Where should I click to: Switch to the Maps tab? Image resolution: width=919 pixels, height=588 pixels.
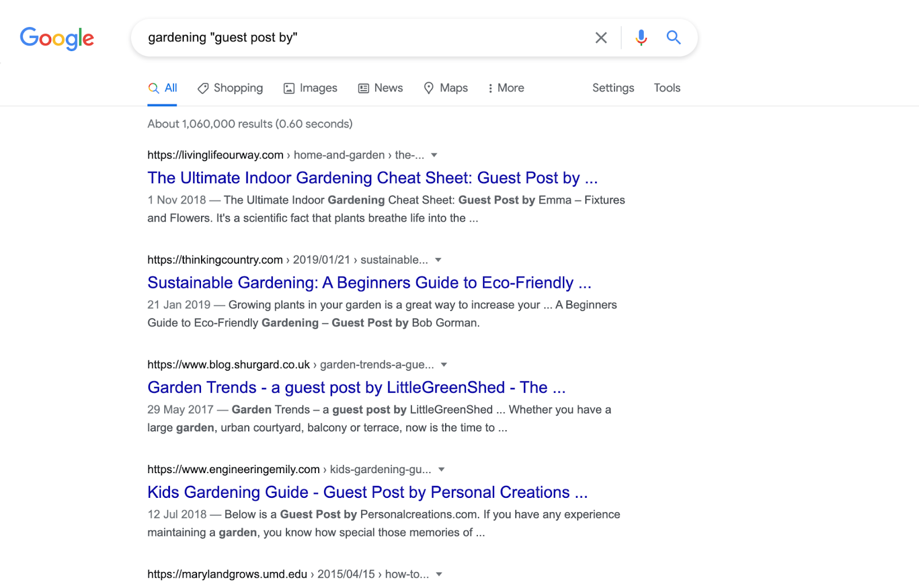pyautogui.click(x=446, y=88)
